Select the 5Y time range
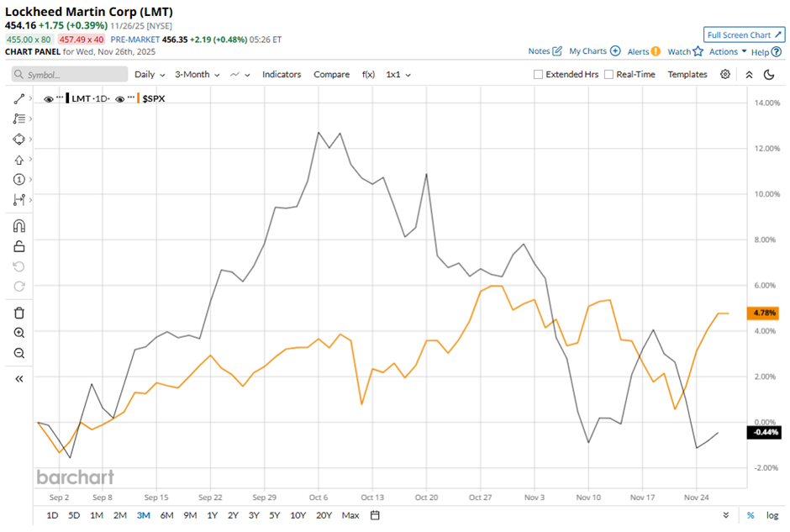790x532 pixels. click(x=274, y=515)
